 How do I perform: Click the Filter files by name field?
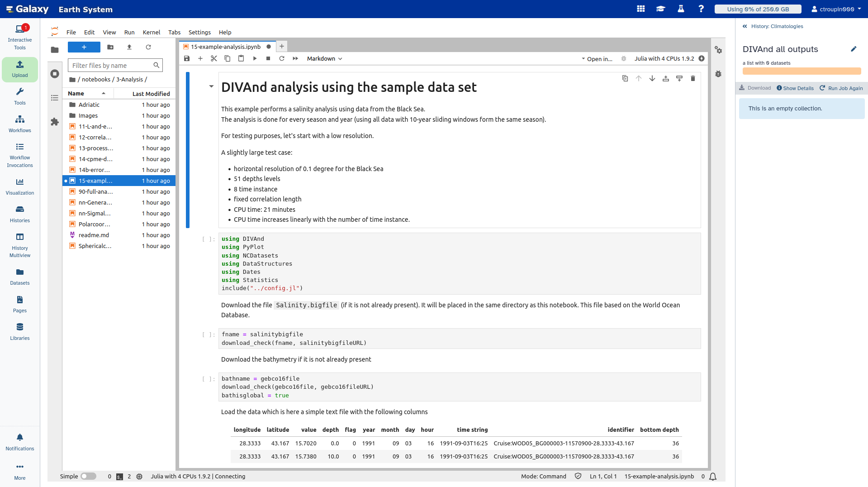point(112,65)
